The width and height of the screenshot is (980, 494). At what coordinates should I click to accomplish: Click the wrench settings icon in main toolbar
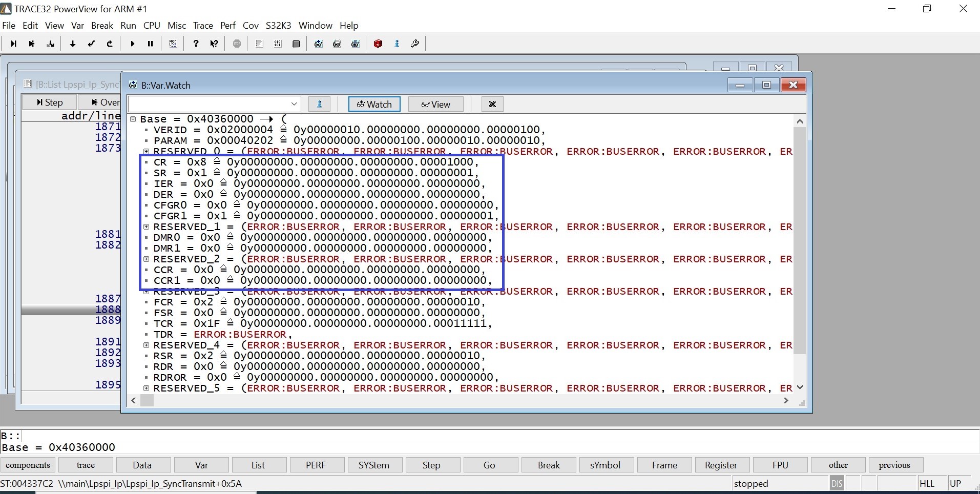(415, 44)
